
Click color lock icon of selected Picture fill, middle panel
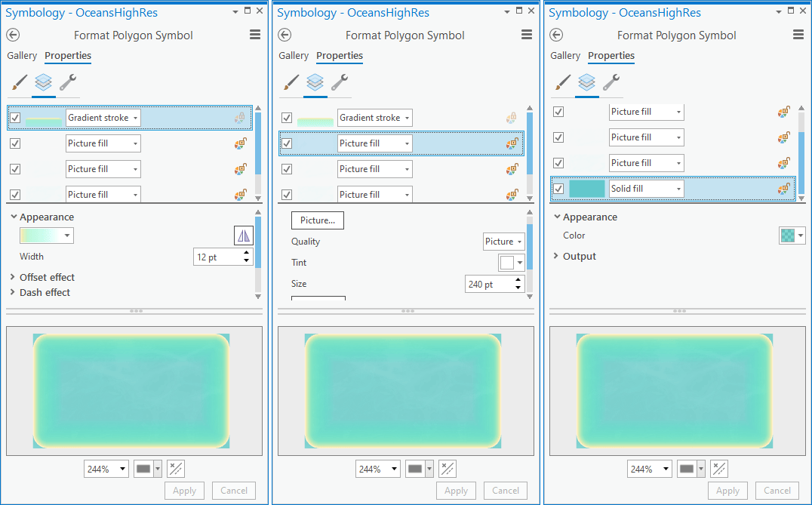[x=512, y=143]
